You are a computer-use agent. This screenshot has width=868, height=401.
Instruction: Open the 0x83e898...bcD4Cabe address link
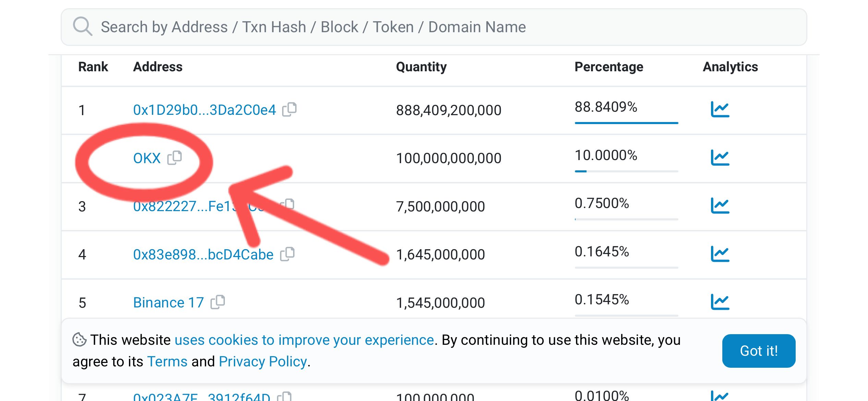coord(203,255)
